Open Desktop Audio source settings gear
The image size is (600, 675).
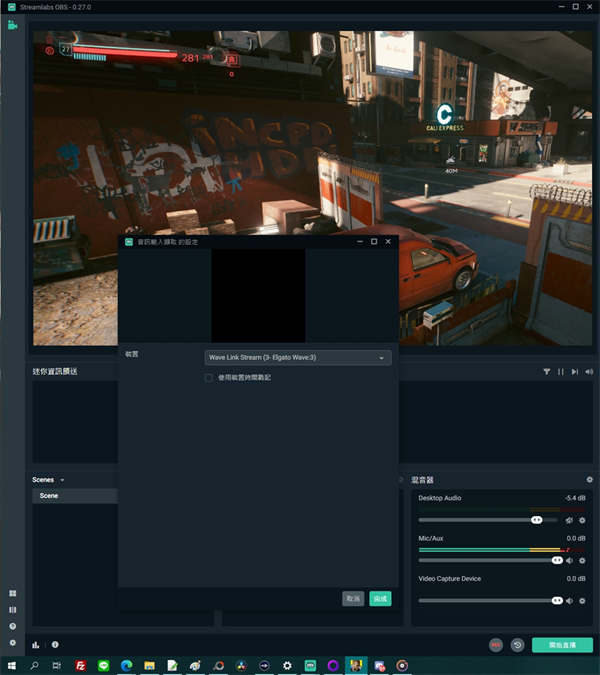582,520
